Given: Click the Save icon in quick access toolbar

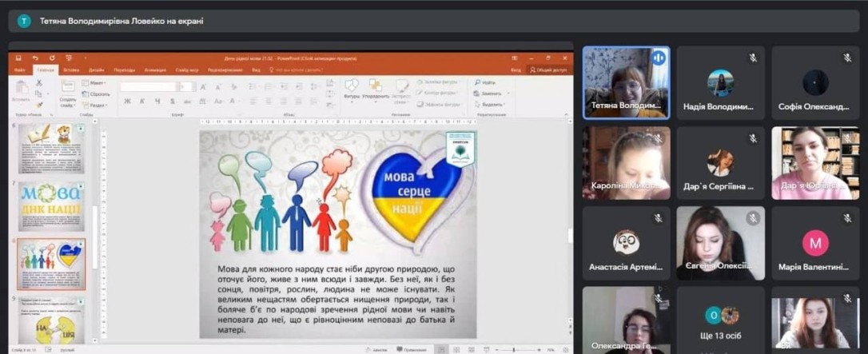Looking at the screenshot, I should (x=20, y=58).
